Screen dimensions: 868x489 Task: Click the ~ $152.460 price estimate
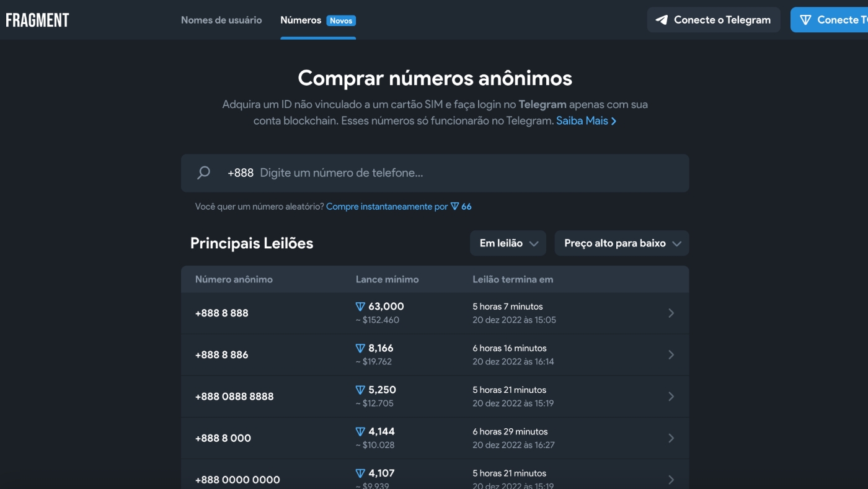(378, 320)
